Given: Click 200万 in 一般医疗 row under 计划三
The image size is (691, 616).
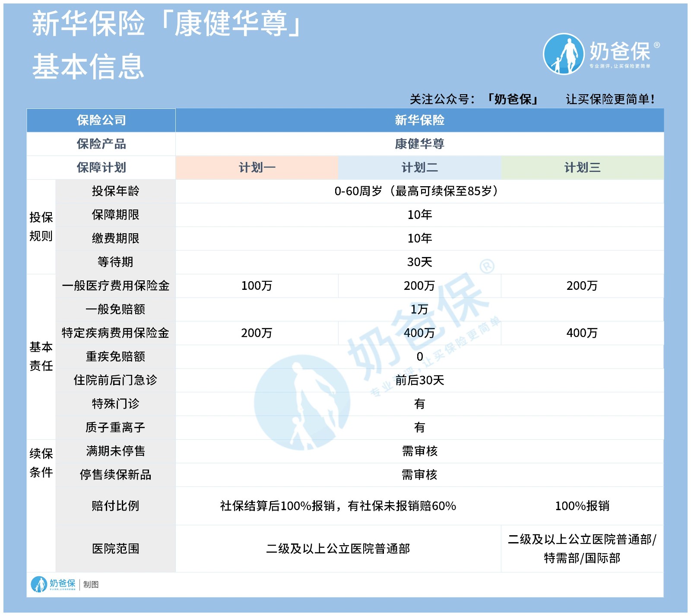Looking at the screenshot, I should coord(582,286).
